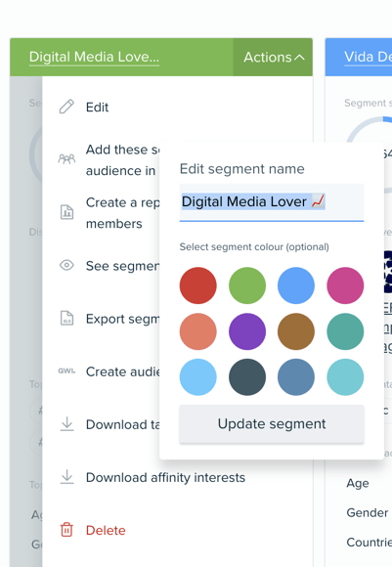
Task: Collapse the Actions dropdown chevron
Action: pos(299,57)
